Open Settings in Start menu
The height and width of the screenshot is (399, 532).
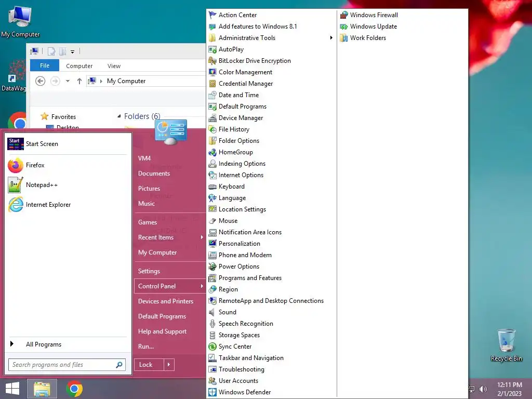[149, 271]
